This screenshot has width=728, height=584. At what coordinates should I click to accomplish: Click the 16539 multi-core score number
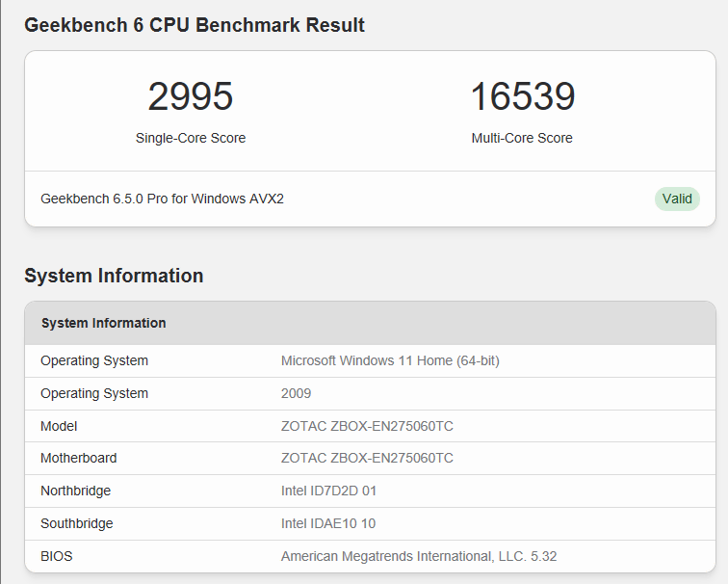click(522, 97)
